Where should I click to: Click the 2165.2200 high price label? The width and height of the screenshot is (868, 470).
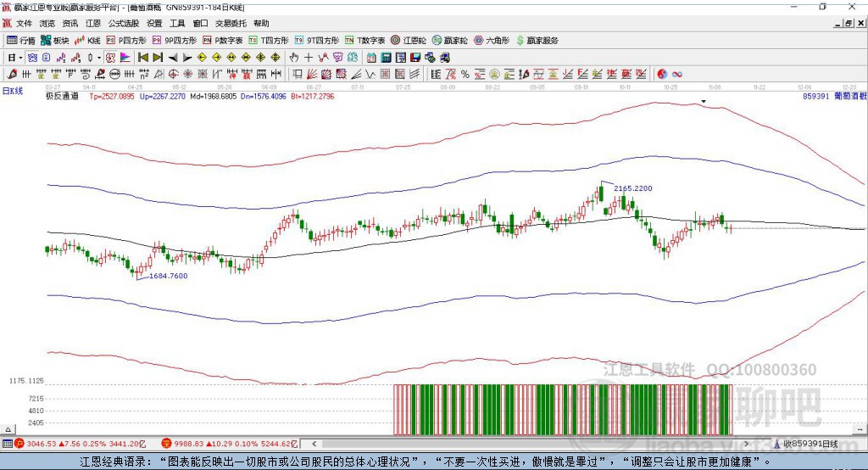point(632,188)
